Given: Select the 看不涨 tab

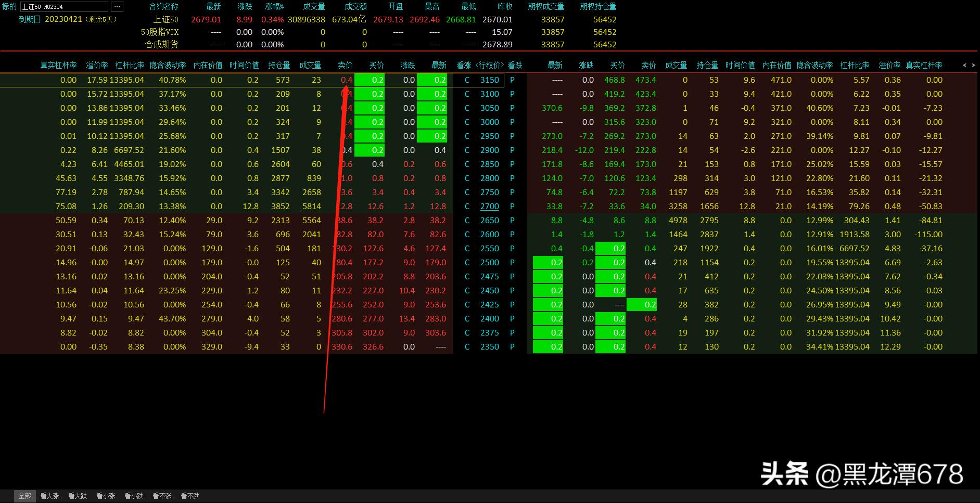Looking at the screenshot, I should pyautogui.click(x=162, y=496).
